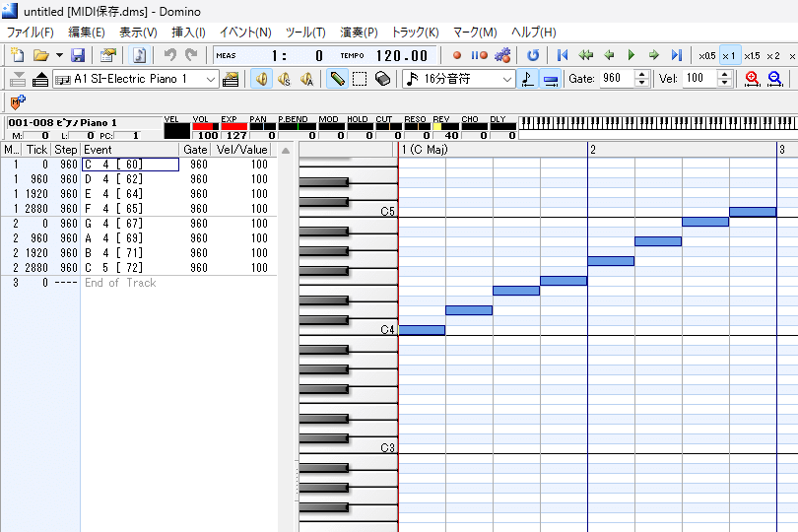This screenshot has width=798, height=532.
Task: Toggle the x1 playback speed button
Action: tap(729, 55)
